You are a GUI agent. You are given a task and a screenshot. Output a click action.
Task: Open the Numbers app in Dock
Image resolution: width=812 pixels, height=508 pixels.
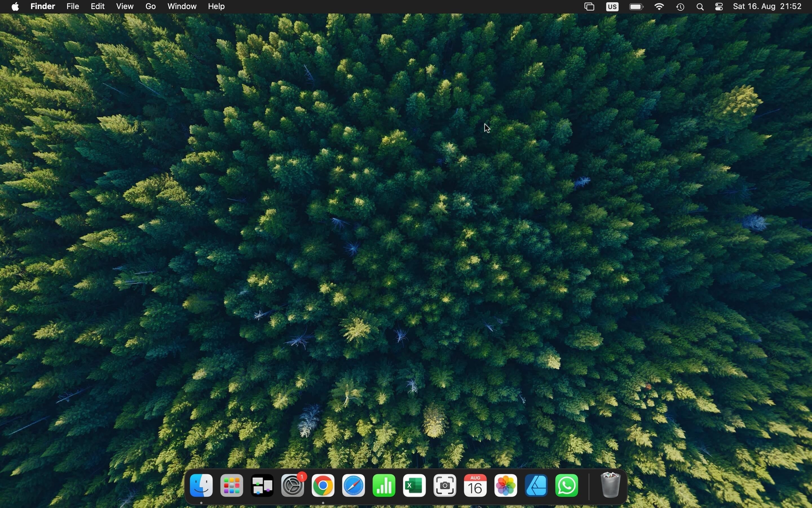click(x=384, y=485)
